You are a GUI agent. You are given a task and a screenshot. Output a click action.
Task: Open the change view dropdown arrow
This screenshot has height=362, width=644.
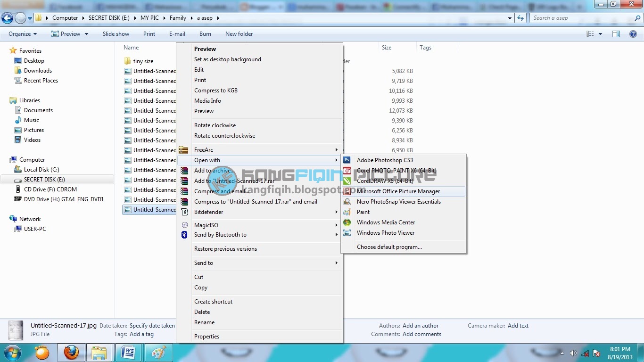[x=600, y=34]
